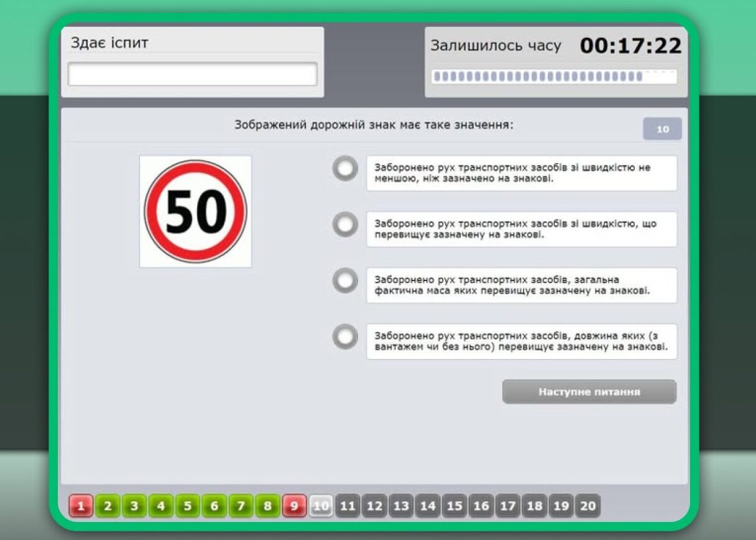Open green question 8 tile

(267, 506)
